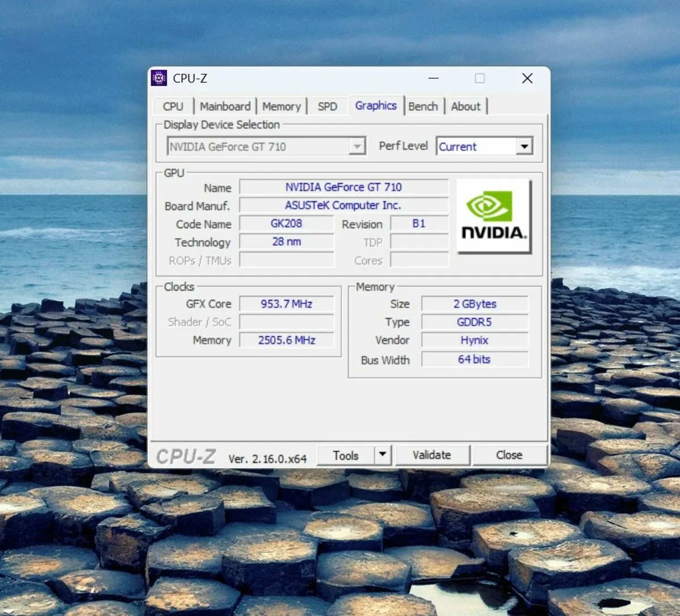Viewport: 680px width, 616px height.
Task: Switch to the Mainboard tab
Action: 225,106
